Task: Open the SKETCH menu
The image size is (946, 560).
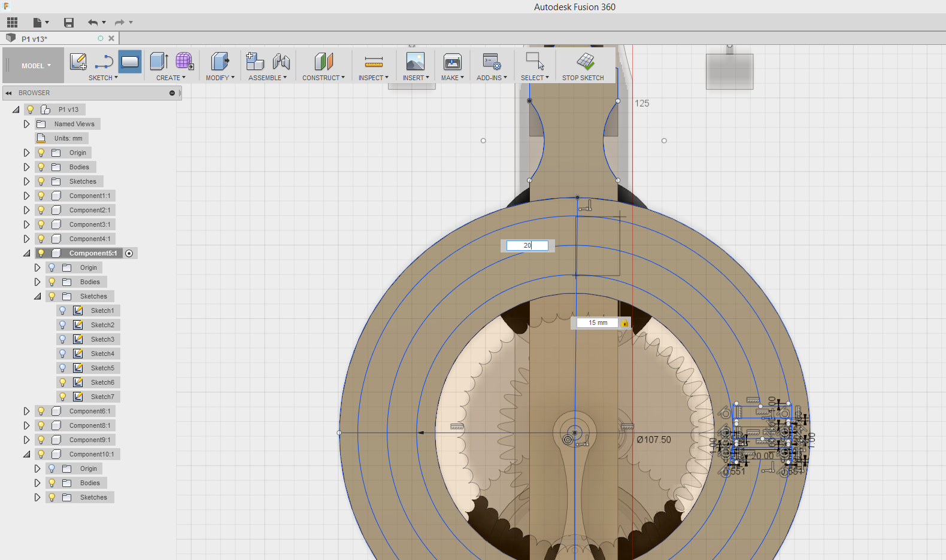Action: [103, 78]
